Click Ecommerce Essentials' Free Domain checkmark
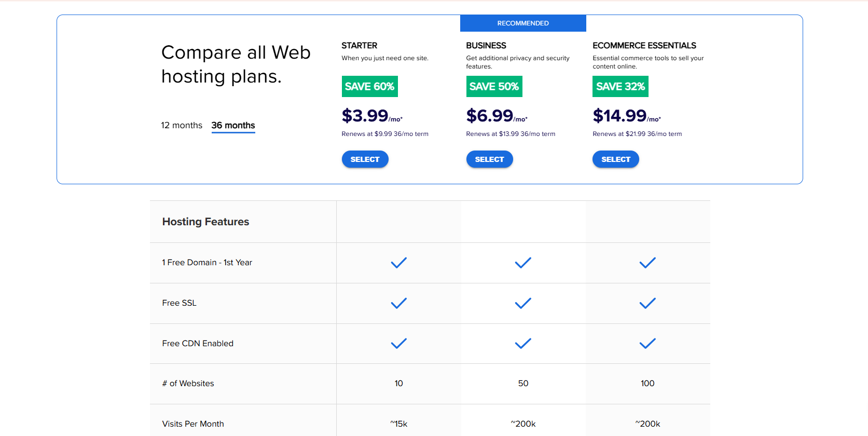 coord(647,263)
